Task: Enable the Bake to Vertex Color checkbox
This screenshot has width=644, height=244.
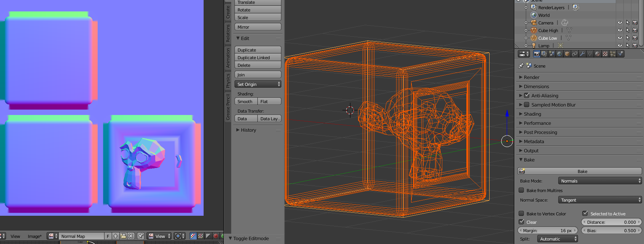Action: 521,213
